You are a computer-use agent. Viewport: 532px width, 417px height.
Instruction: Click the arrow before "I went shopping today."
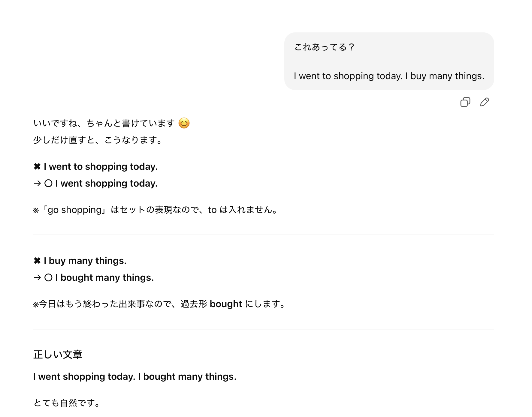(x=37, y=183)
